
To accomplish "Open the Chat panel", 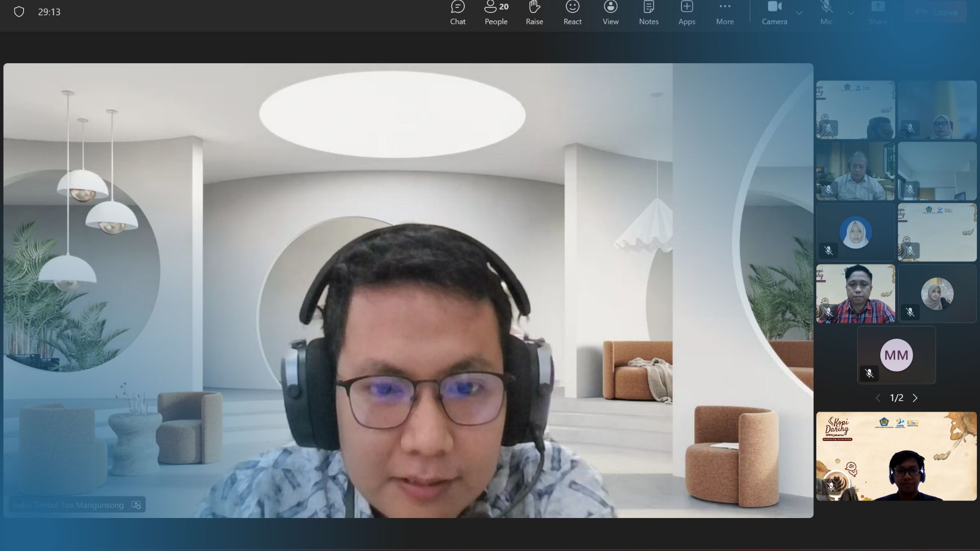I will click(x=457, y=13).
